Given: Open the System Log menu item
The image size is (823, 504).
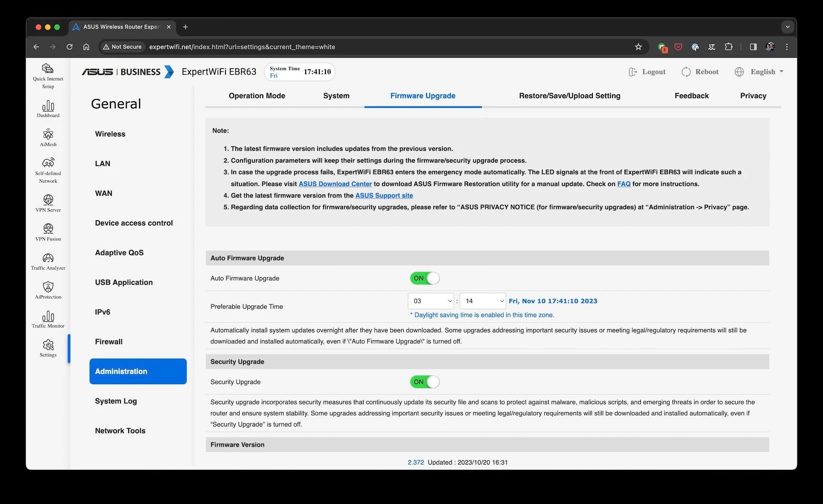Looking at the screenshot, I should coord(116,401).
